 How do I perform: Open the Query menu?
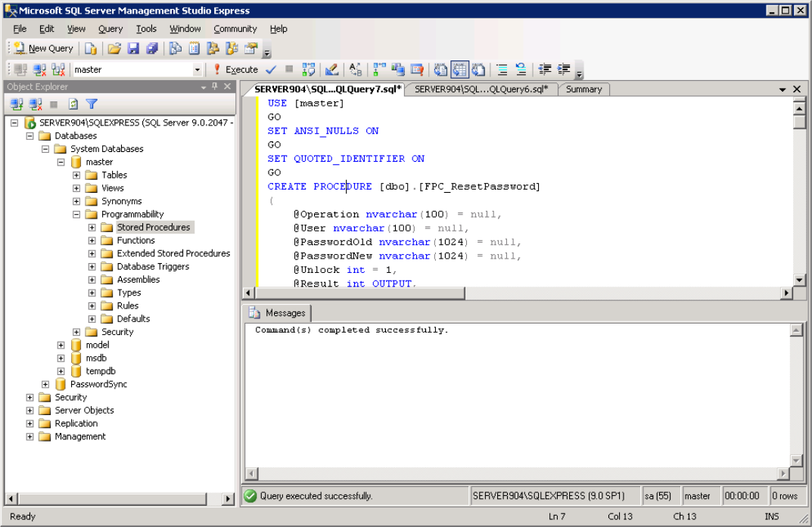[110, 29]
